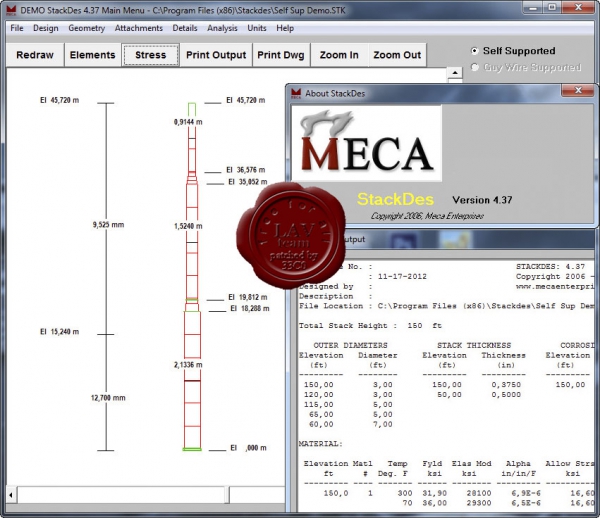Click the El 19,812 m elevation label
This screenshot has width=600, height=518.
tap(248, 297)
